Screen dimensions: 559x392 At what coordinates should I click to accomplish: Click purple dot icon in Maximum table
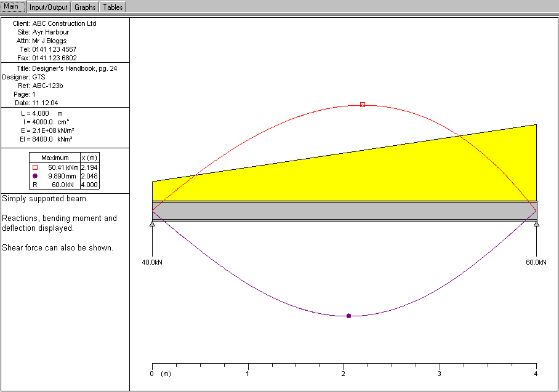point(35,176)
